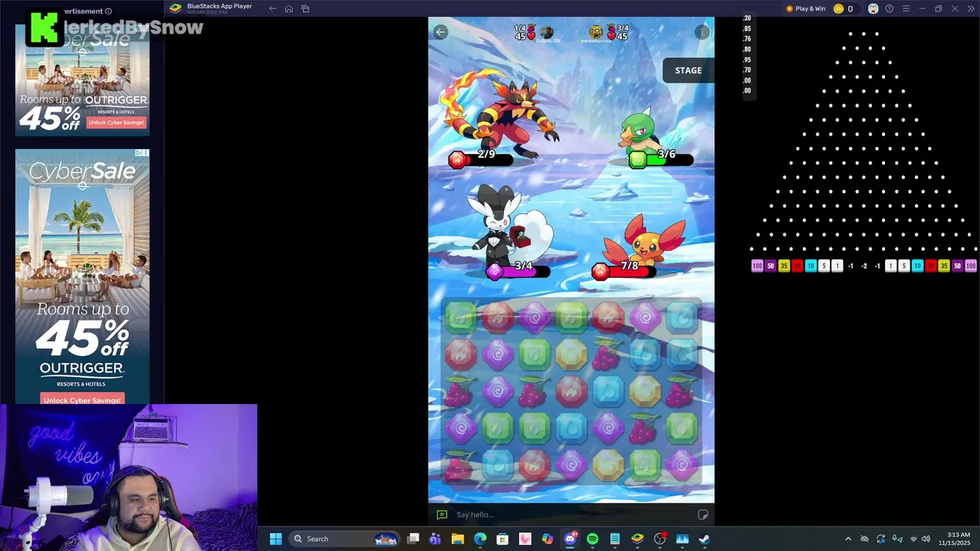Tap the red flame gem in bottom board row
The width and height of the screenshot is (980, 551).
pos(534,465)
